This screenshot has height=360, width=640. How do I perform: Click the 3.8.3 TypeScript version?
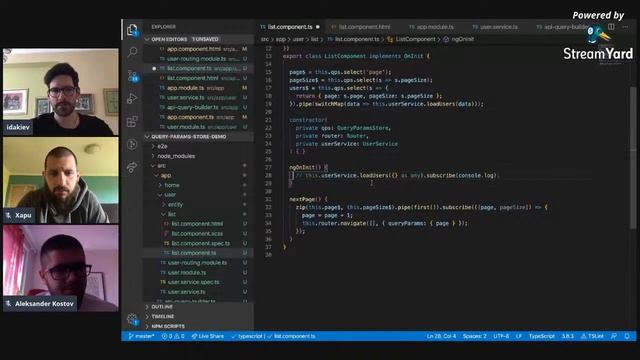click(567, 336)
